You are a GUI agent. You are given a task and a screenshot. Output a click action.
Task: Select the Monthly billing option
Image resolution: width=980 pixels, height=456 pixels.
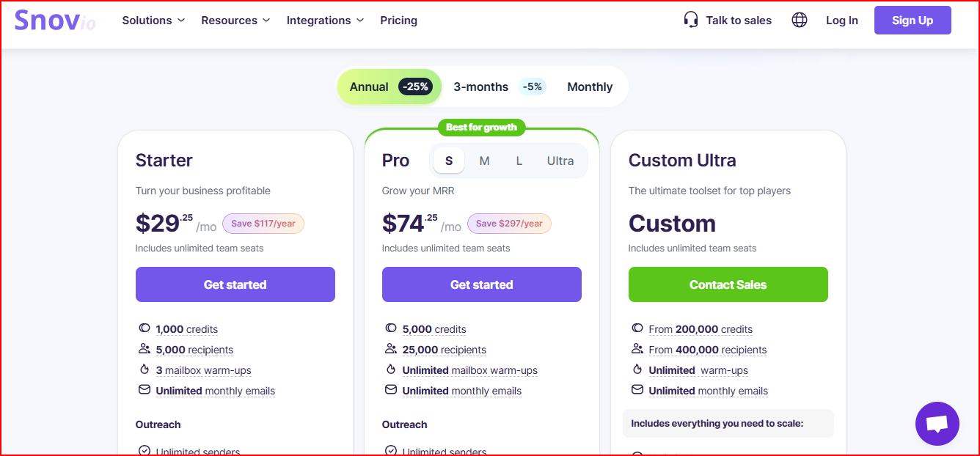(x=589, y=87)
